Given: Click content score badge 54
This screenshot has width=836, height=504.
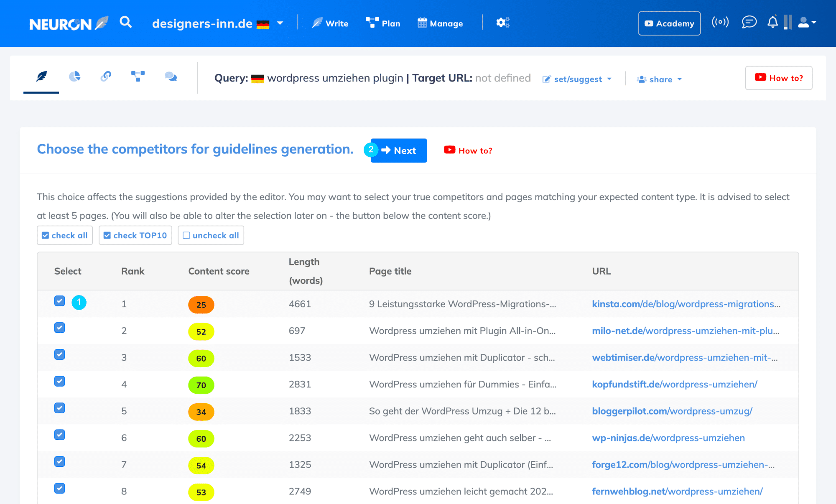Looking at the screenshot, I should [201, 465].
